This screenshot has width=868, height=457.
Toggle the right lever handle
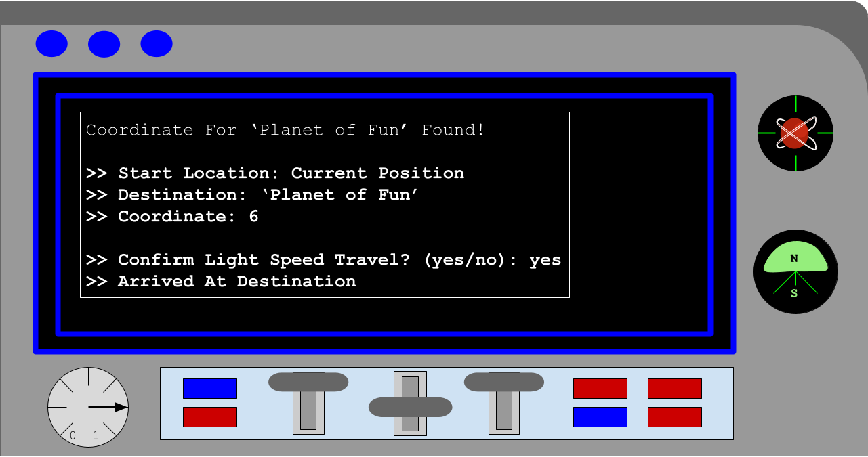[503, 382]
